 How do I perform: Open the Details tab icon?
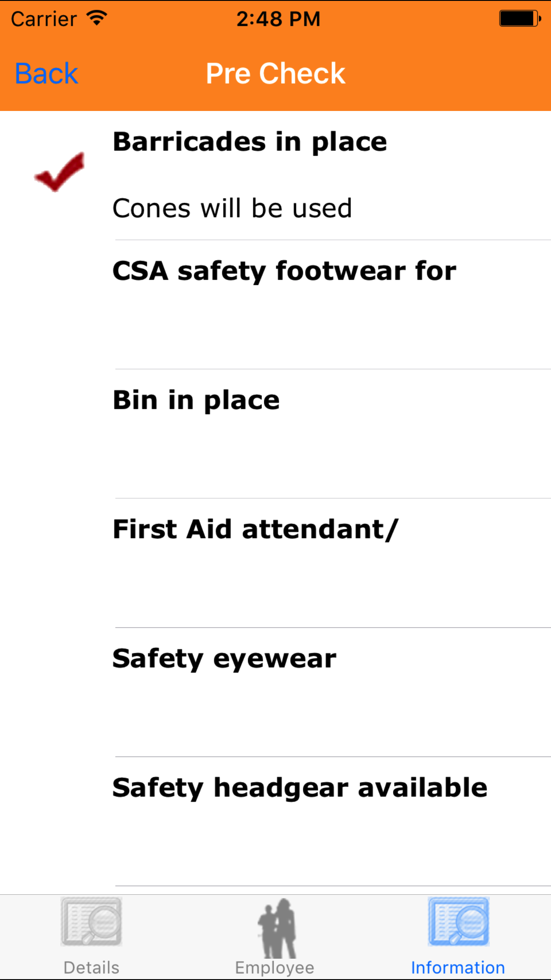coord(91,921)
